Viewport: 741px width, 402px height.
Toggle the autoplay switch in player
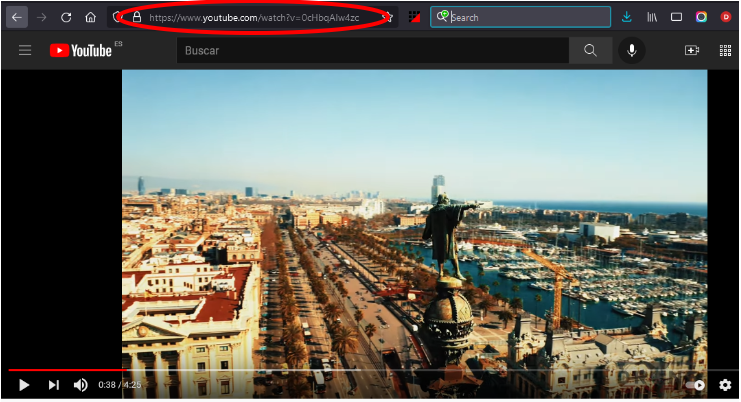tap(695, 385)
